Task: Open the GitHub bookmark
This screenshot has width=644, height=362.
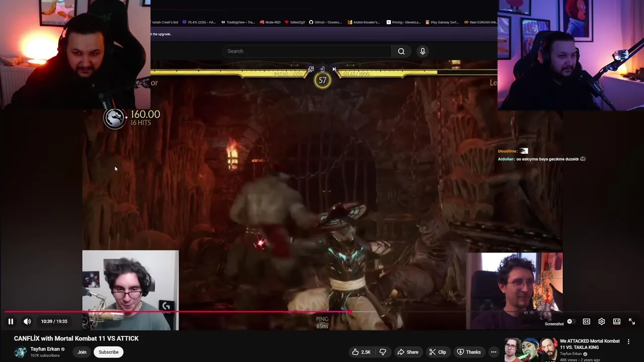Action: 326,22
